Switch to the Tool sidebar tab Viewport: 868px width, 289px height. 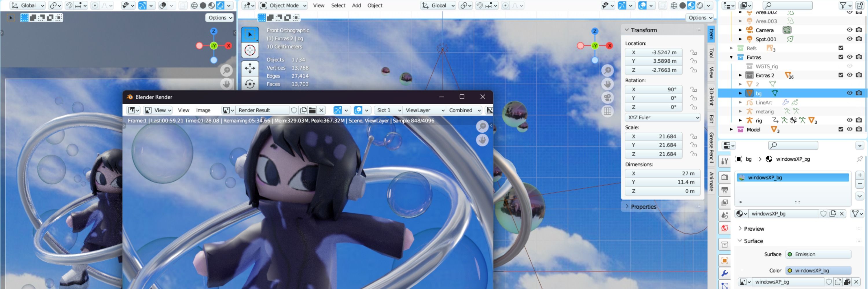(711, 53)
